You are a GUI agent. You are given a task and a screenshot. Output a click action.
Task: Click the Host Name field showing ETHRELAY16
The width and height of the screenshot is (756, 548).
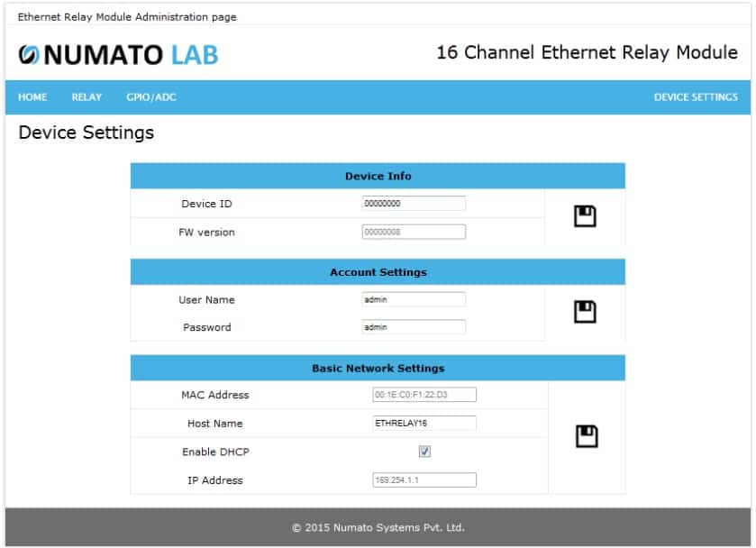click(x=424, y=423)
